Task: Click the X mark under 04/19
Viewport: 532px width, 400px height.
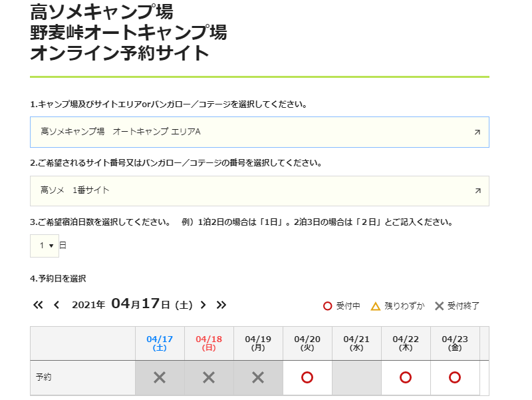Action: (258, 377)
